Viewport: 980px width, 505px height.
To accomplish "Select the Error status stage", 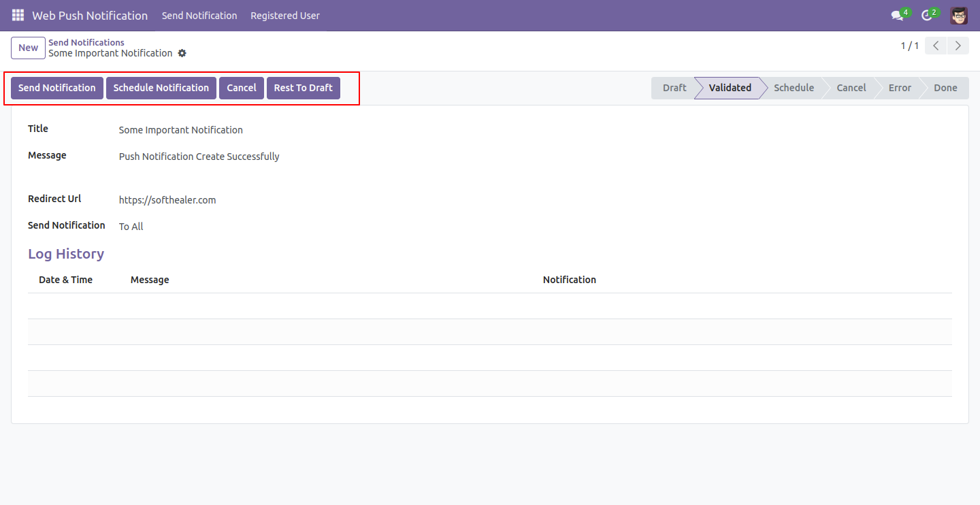I will click(x=900, y=88).
